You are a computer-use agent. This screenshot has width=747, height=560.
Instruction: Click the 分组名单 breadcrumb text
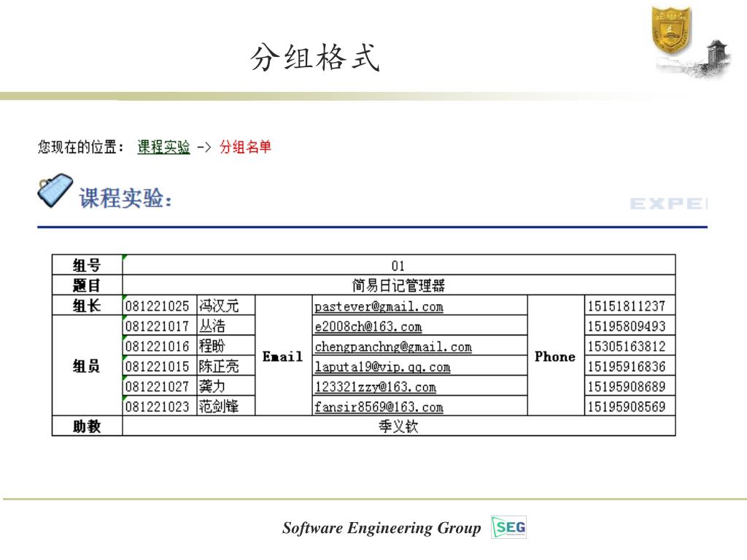click(x=245, y=147)
